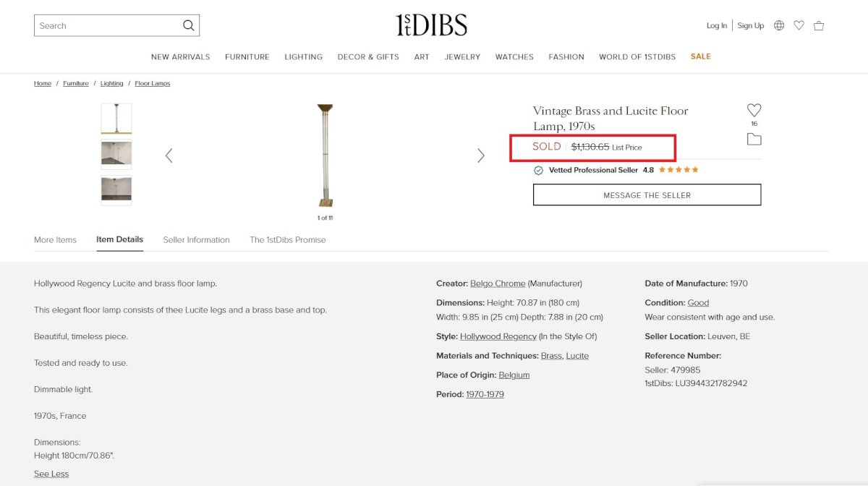Open the Jewelry navigation menu

pos(462,57)
